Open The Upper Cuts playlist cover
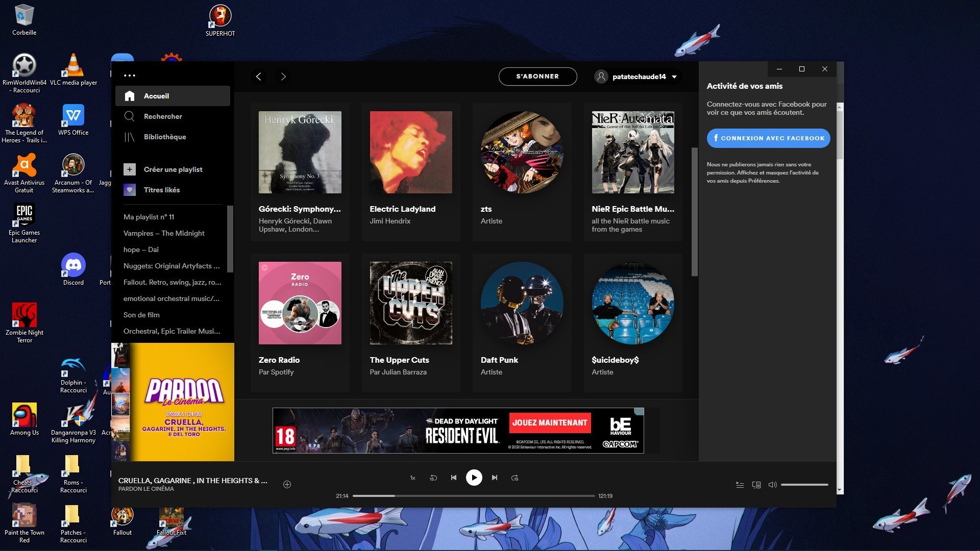The width and height of the screenshot is (980, 551). point(411,303)
